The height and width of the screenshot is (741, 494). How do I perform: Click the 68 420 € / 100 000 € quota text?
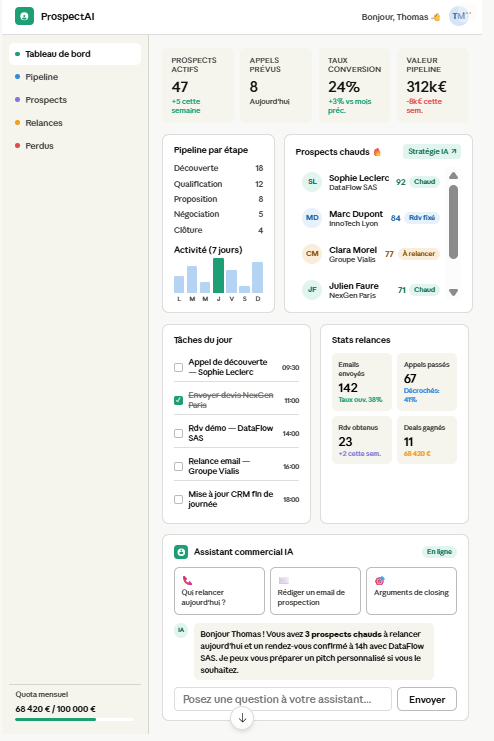[x=55, y=709]
